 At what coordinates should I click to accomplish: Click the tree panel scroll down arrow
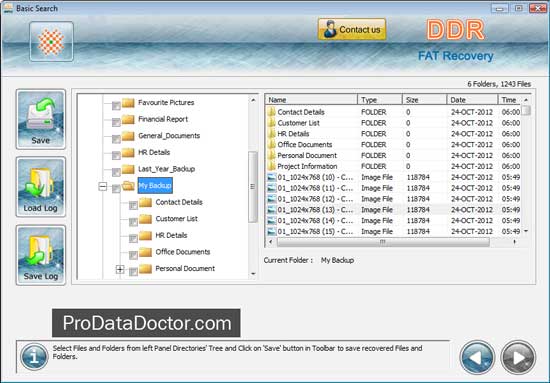[x=253, y=274]
